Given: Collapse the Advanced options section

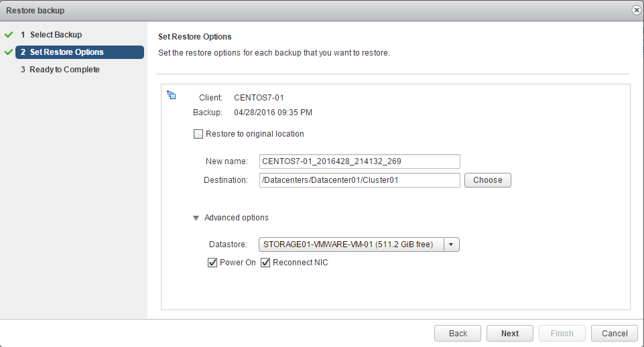Looking at the screenshot, I should (196, 218).
